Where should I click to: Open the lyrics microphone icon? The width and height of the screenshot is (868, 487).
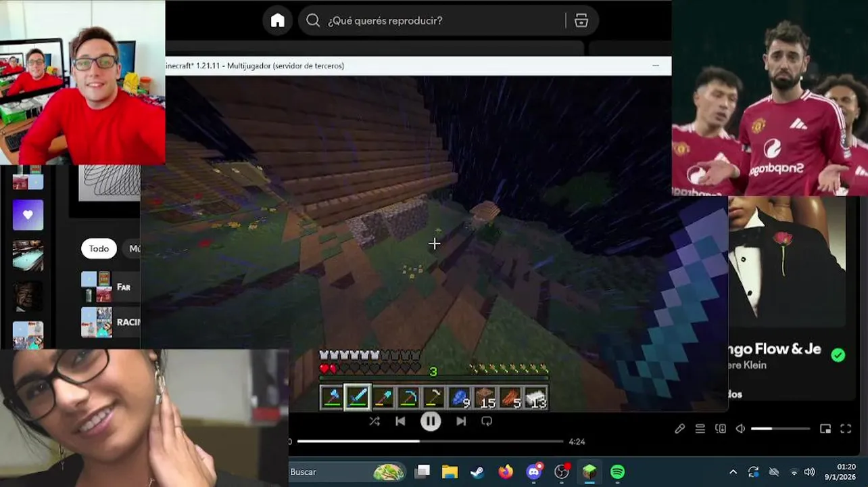tap(680, 429)
